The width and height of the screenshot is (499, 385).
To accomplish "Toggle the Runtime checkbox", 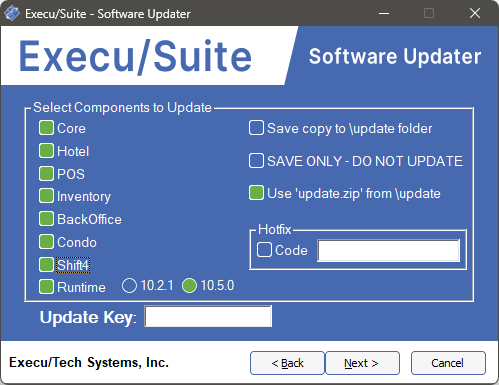I will pos(46,287).
